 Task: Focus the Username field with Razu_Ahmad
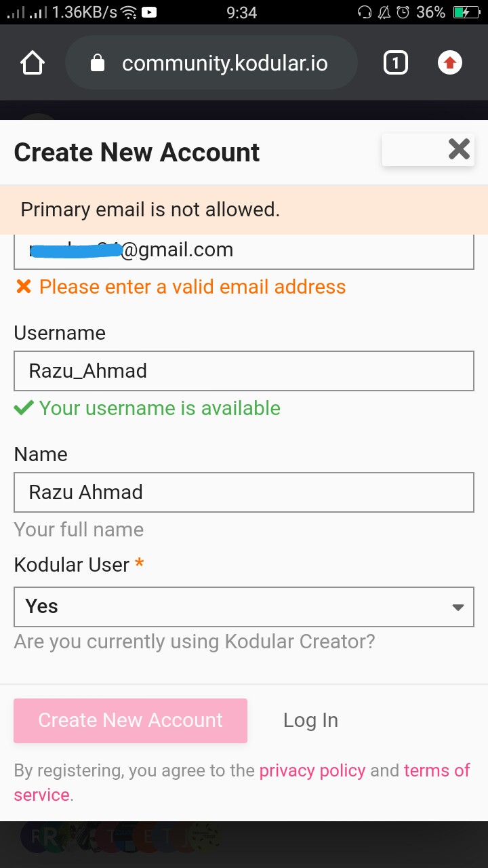[244, 371]
